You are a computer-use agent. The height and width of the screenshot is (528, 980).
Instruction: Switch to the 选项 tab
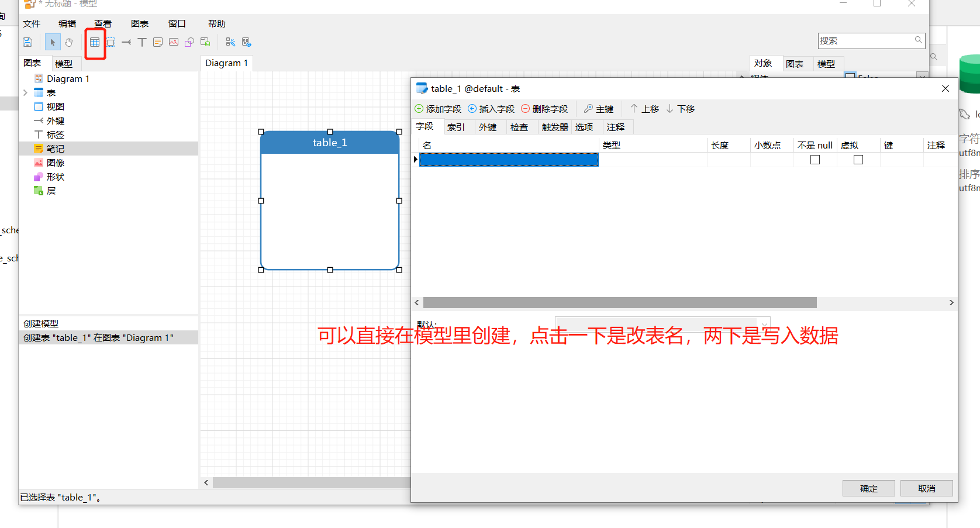point(584,127)
